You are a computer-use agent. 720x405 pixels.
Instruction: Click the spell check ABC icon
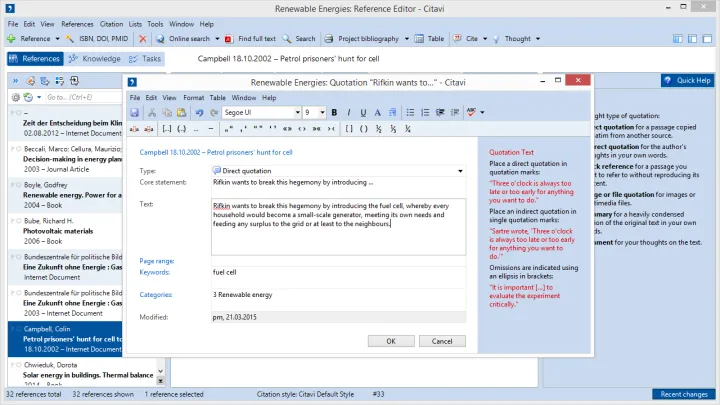pos(471,112)
